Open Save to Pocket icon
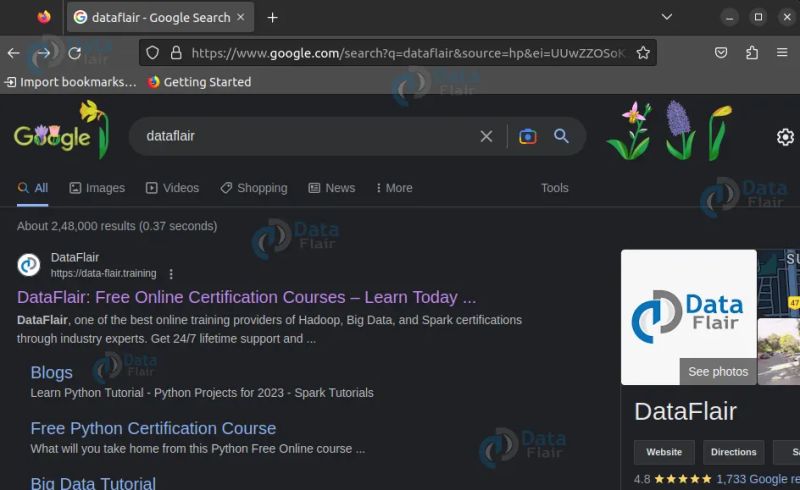The height and width of the screenshot is (490, 800). point(721,52)
